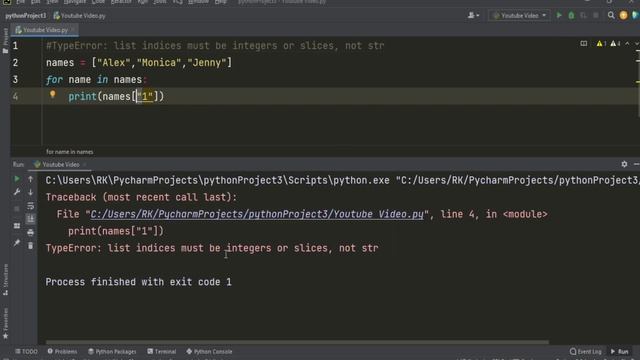Go to previous highlighted error arrow

627,44
